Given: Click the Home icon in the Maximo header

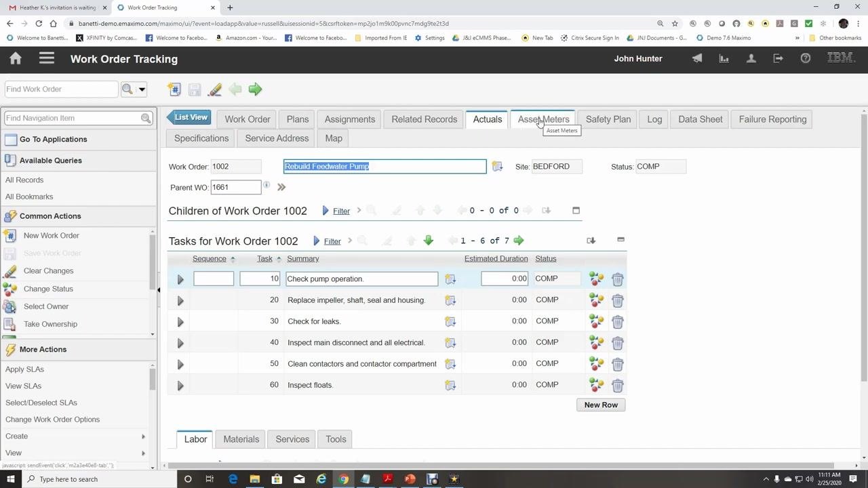Looking at the screenshot, I should [x=16, y=59].
